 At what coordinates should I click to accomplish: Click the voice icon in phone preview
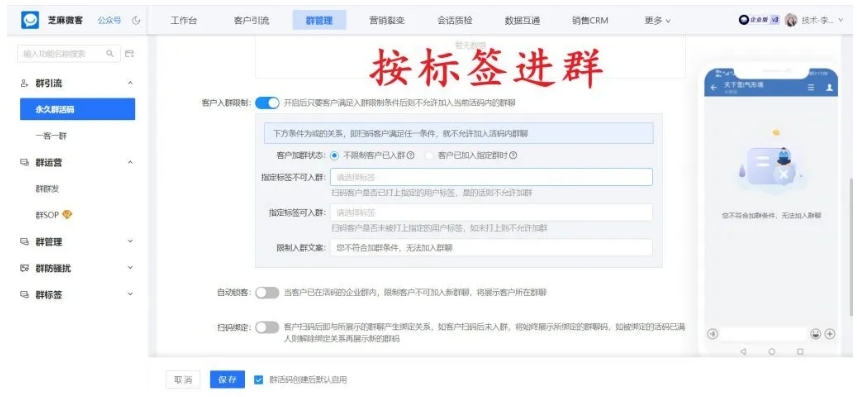(713, 334)
